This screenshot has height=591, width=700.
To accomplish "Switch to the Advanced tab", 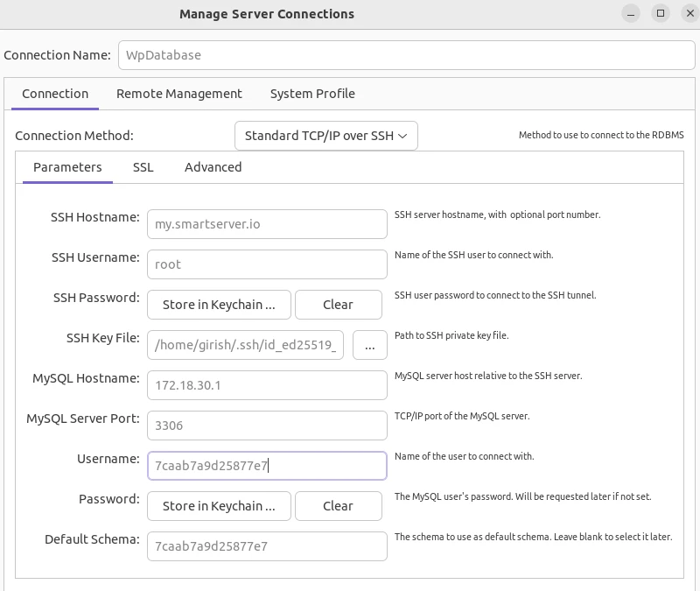I will tap(213, 166).
